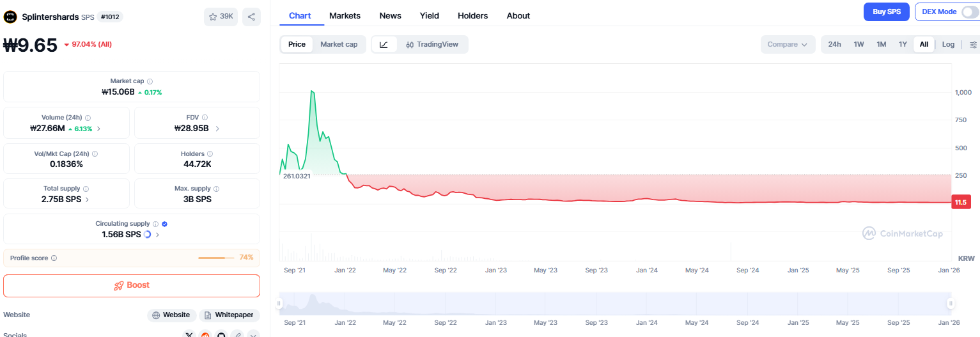Click the #1012 rank badge
This screenshot has height=337, width=980.
point(111,17)
